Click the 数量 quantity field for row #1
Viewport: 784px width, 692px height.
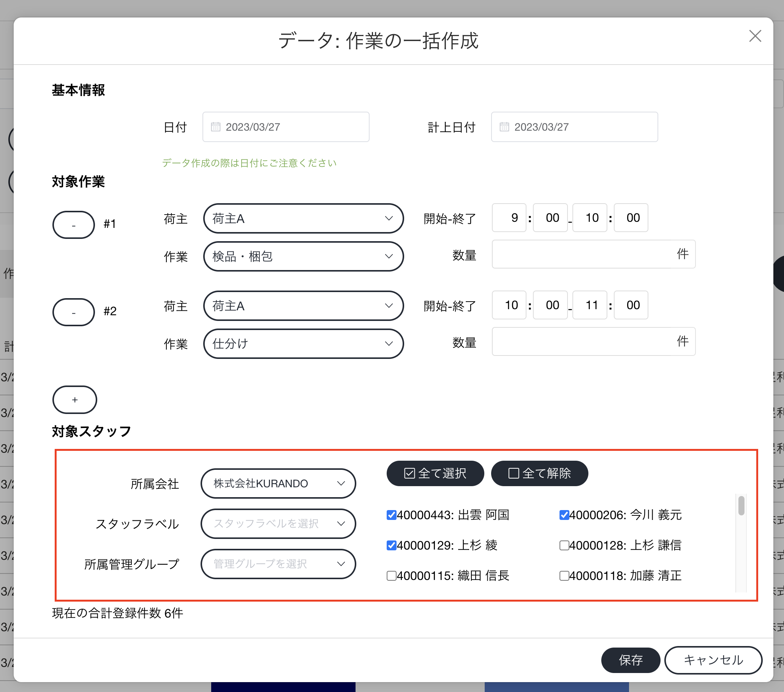click(593, 254)
